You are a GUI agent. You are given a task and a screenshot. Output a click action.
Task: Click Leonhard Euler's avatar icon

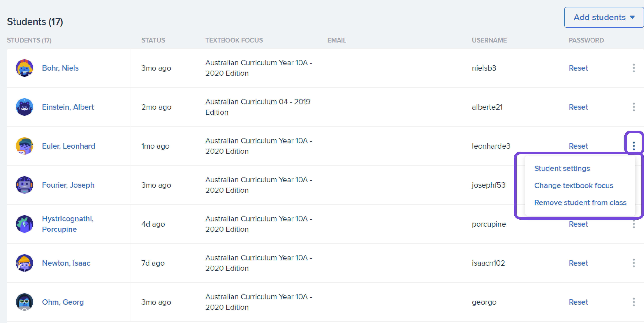25,146
